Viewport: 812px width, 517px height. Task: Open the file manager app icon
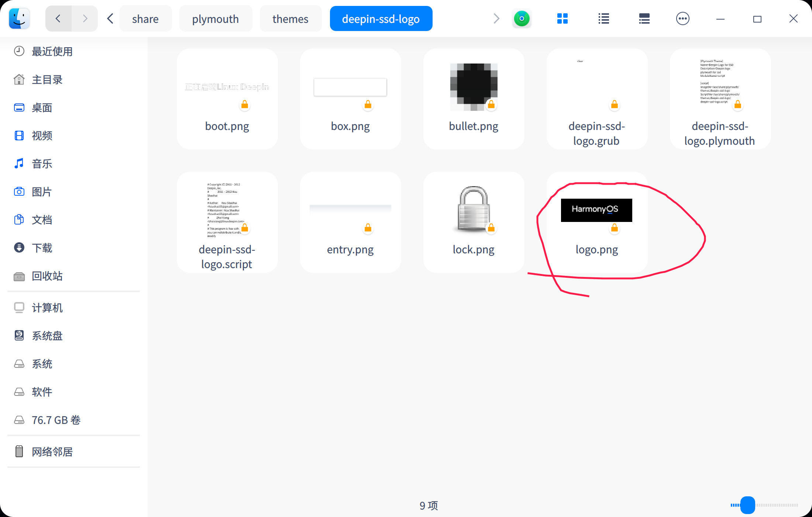tap(19, 18)
